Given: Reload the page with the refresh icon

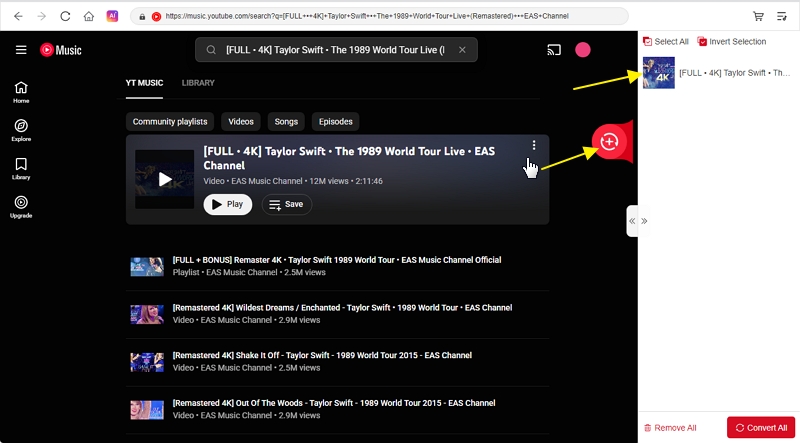Looking at the screenshot, I should [65, 16].
